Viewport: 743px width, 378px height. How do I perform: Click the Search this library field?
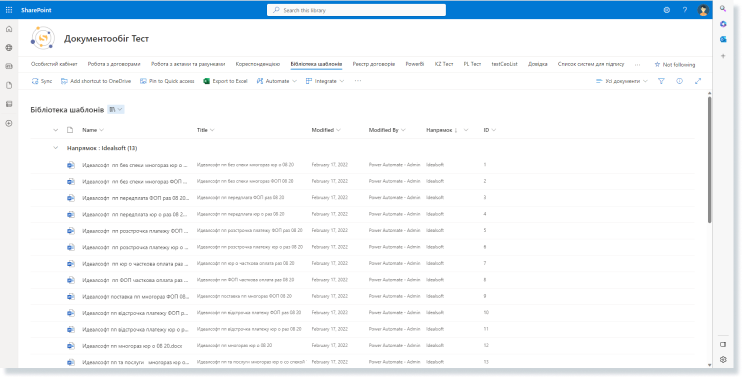click(x=356, y=10)
